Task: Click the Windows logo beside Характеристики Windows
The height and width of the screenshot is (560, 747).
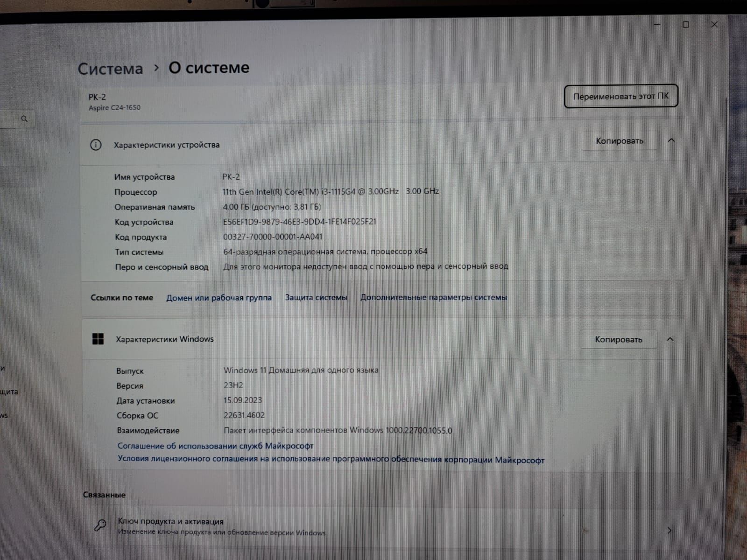Action: coord(98,339)
